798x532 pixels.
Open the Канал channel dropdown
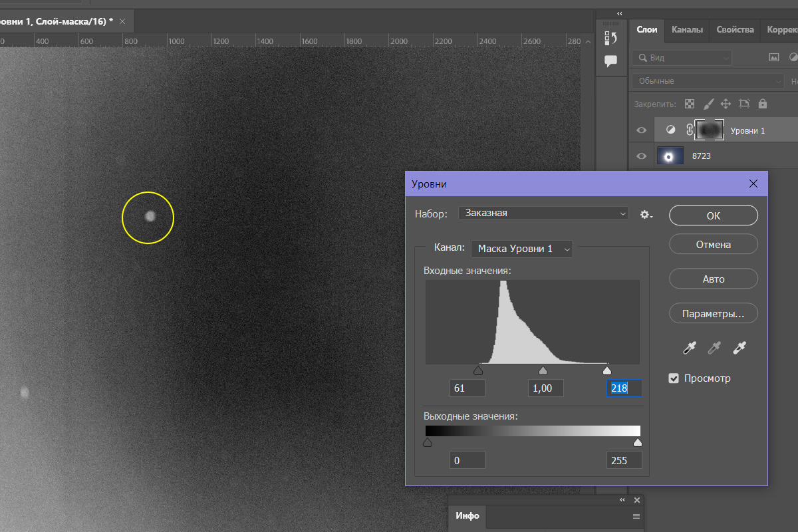pos(521,249)
